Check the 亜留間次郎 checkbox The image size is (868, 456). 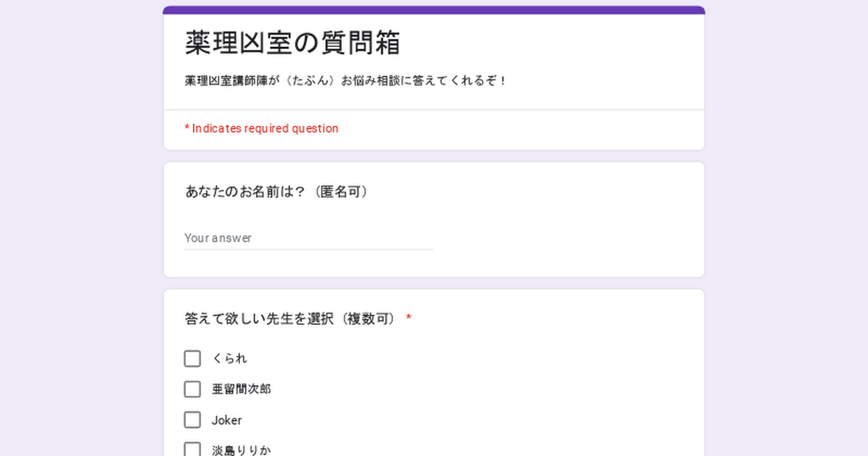click(192, 389)
